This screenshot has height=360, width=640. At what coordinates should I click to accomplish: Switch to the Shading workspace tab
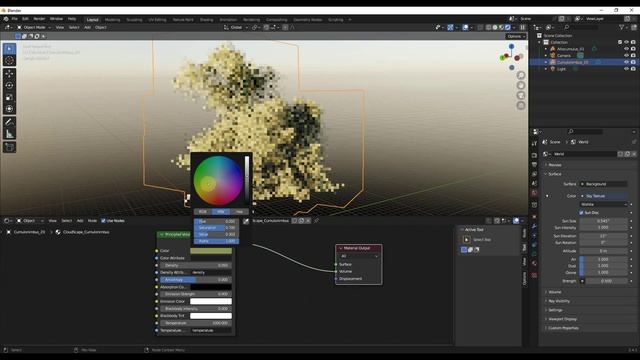click(x=207, y=20)
